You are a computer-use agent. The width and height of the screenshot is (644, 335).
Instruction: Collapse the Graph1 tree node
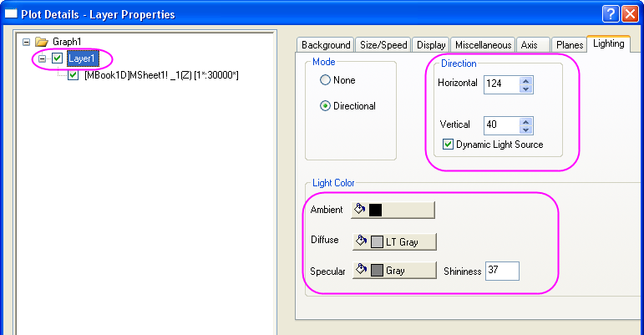pos(27,41)
